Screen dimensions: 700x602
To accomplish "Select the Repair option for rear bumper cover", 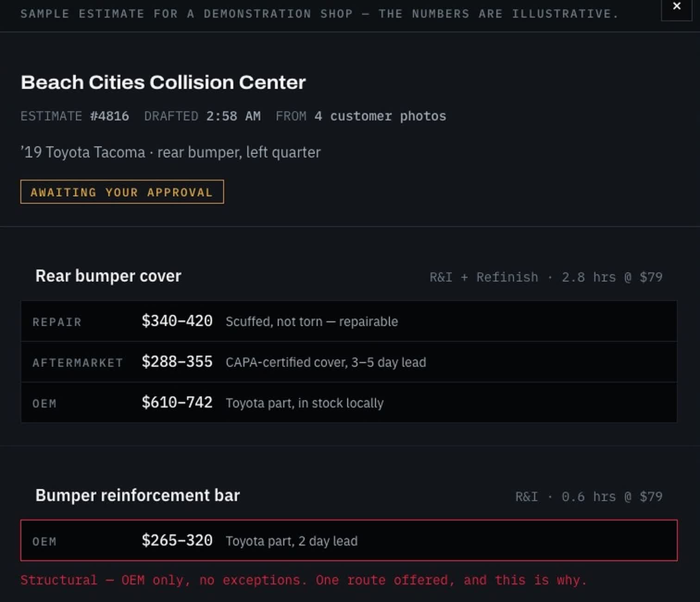I will click(x=349, y=321).
